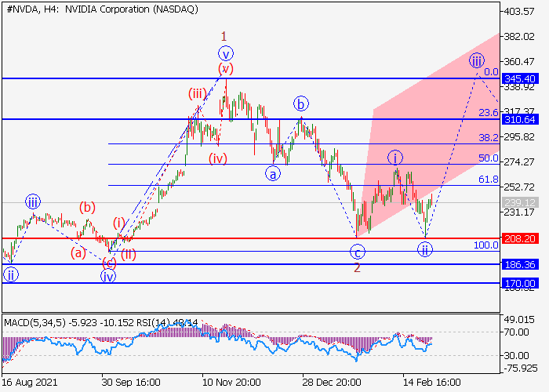
Task: Select the circled b wave marker
Action: pos(300,104)
